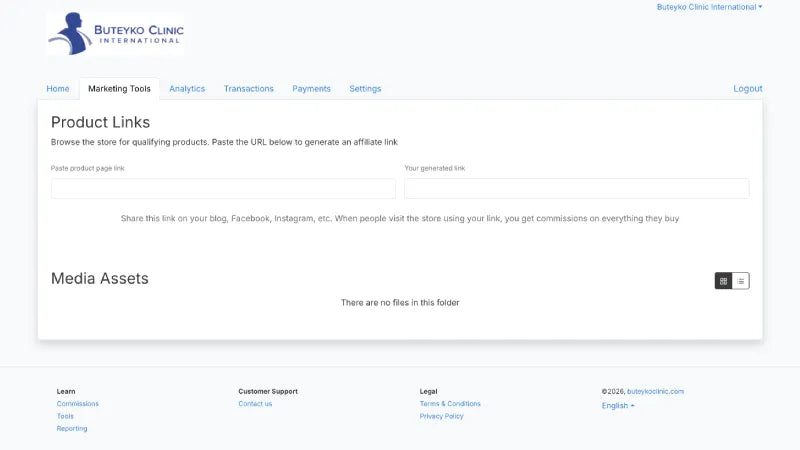The image size is (800, 450).
Task: Open the English language selector
Action: click(618, 406)
